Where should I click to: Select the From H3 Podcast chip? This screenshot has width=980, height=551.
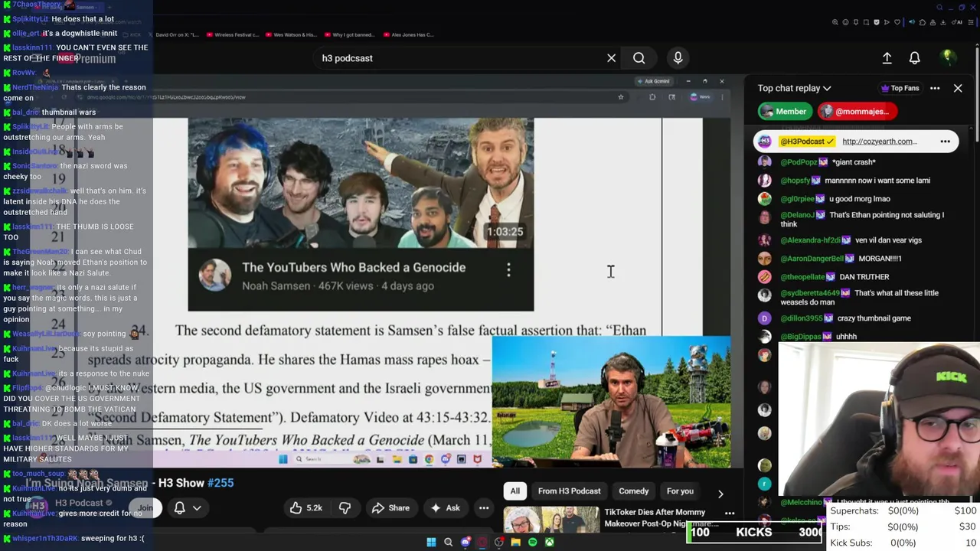[x=569, y=491]
